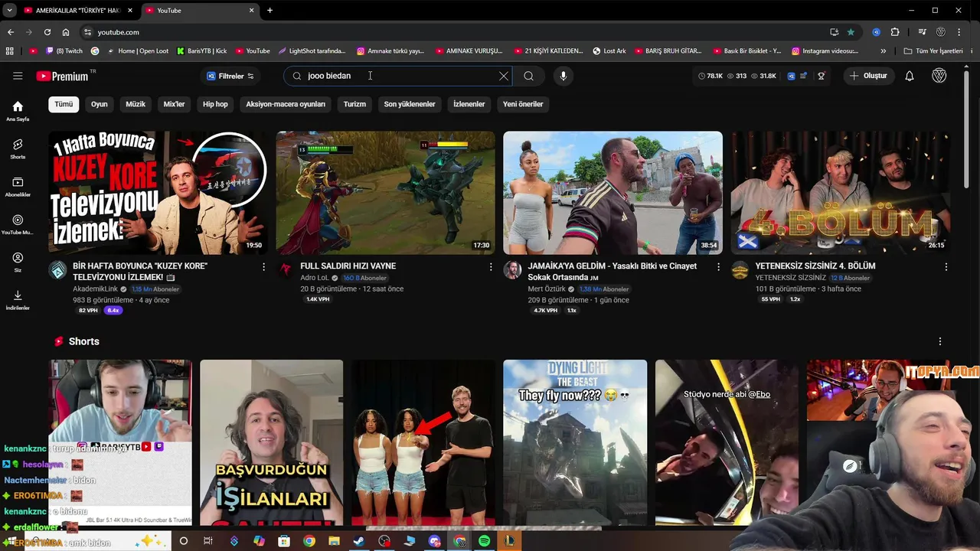Open options menu for KUZEY KORE video
This screenshot has width=980, height=551.
coord(264,267)
